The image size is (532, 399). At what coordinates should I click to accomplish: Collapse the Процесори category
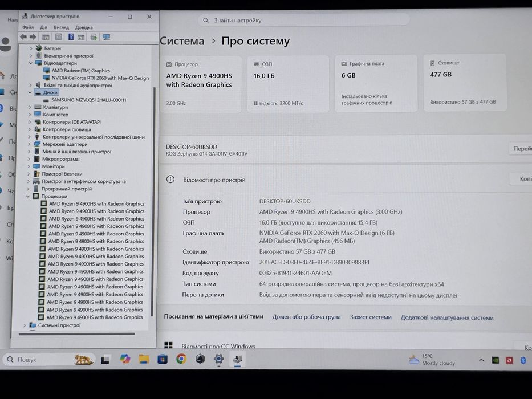click(28, 197)
